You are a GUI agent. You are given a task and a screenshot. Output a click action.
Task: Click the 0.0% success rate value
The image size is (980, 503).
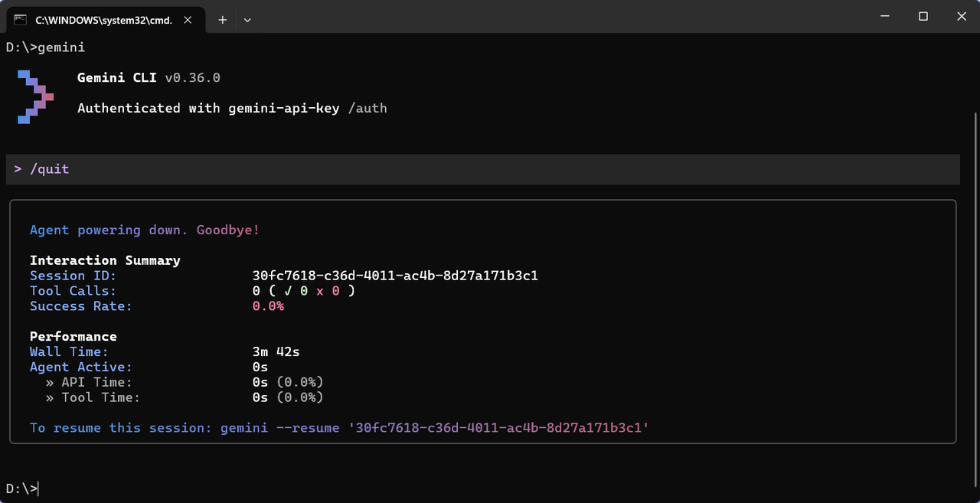(x=268, y=306)
